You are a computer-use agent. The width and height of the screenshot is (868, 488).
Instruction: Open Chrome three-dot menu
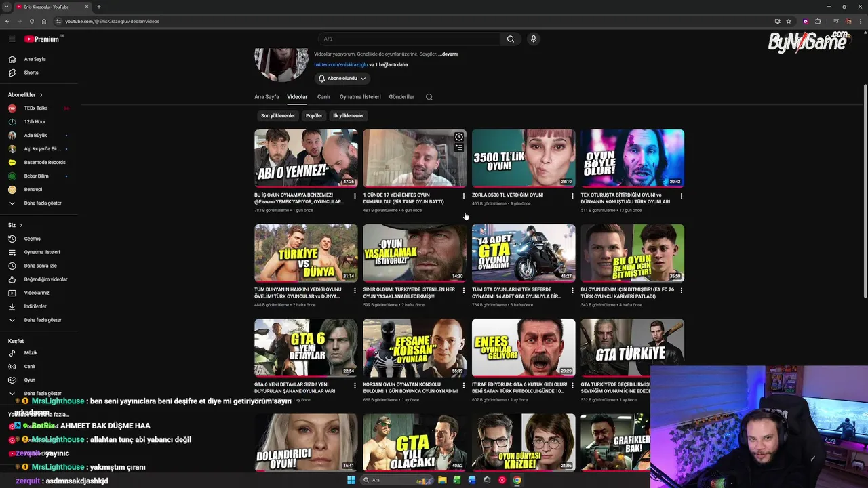[x=859, y=21]
